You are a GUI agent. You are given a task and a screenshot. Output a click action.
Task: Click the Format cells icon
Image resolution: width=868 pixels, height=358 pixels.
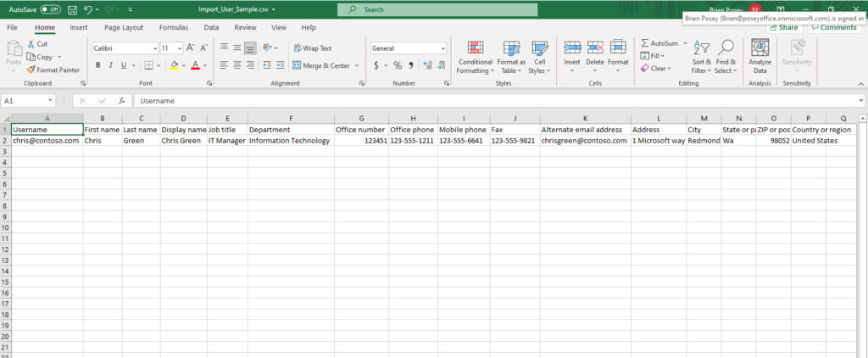618,48
